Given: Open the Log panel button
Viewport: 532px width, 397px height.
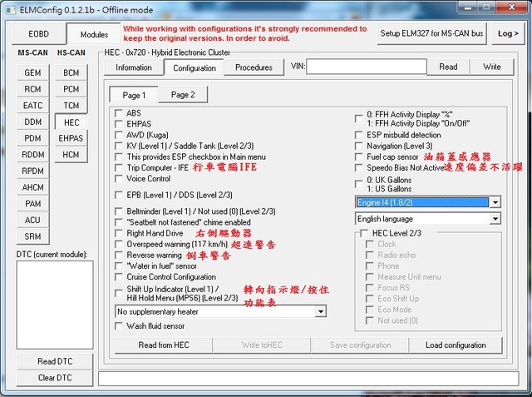Looking at the screenshot, I should (x=506, y=34).
